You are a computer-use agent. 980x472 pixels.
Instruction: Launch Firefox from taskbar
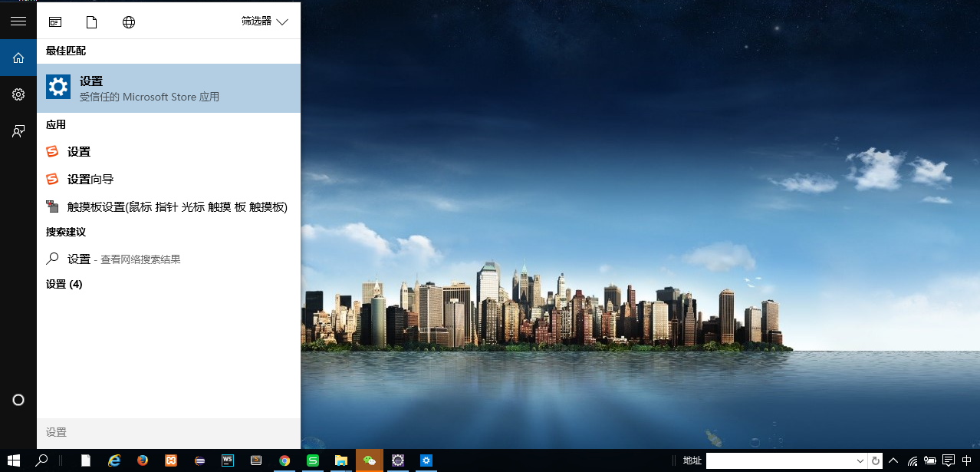tap(143, 460)
